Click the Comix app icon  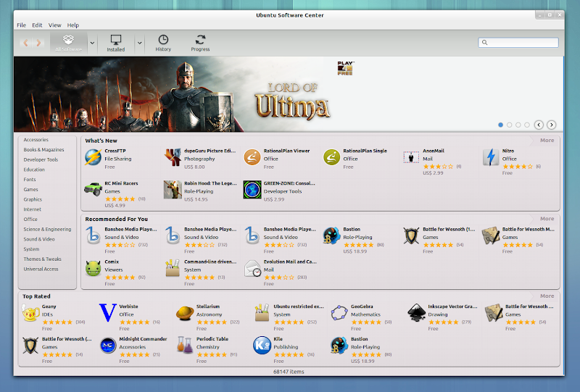[93, 268]
